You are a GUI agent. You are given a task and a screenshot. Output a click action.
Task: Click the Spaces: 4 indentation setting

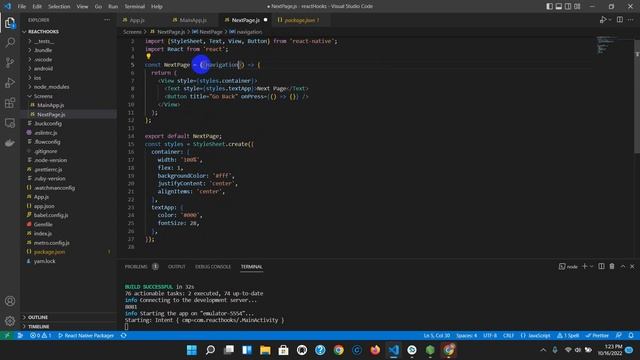click(x=466, y=335)
